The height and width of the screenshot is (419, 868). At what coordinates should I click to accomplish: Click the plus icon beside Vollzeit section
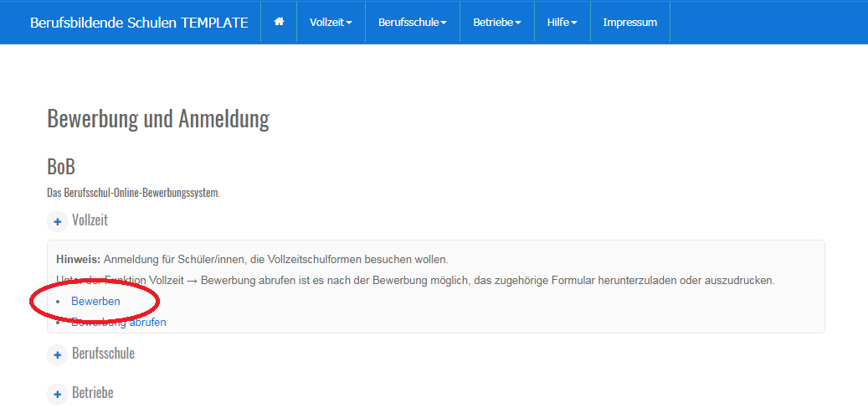click(x=58, y=221)
